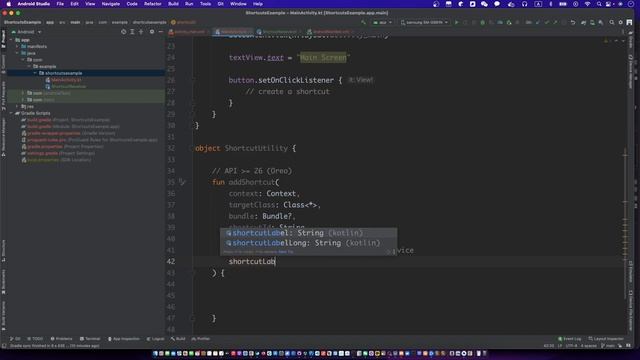This screenshot has height=360, width=640.
Task: Open Layout Inspector in status bar
Action: point(606,339)
